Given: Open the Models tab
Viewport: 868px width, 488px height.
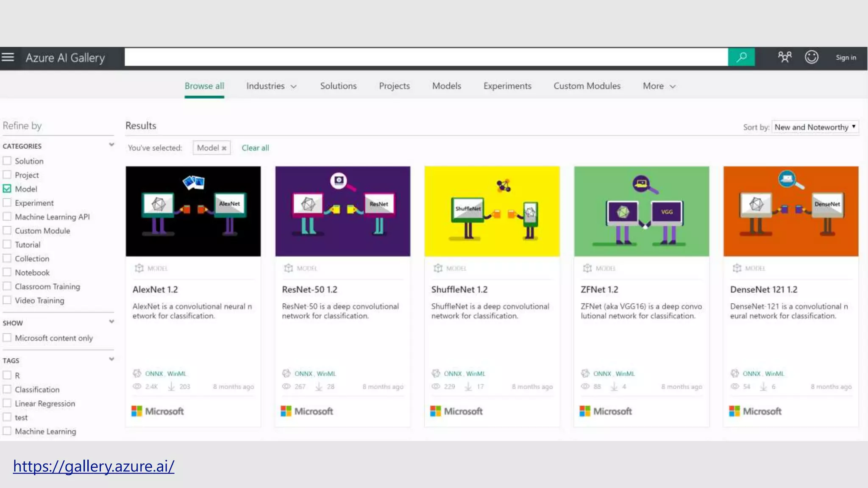Looking at the screenshot, I should click(447, 86).
